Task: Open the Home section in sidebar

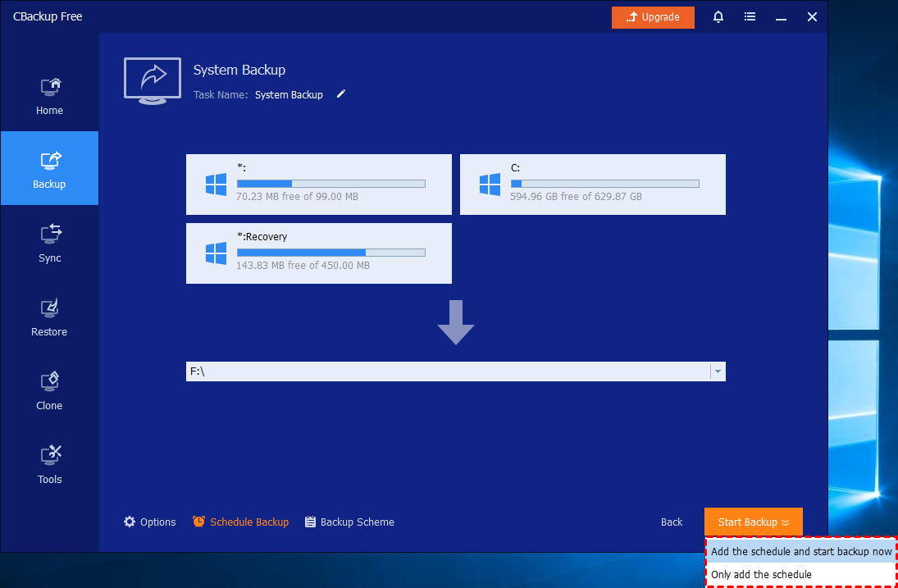Action: 49,96
